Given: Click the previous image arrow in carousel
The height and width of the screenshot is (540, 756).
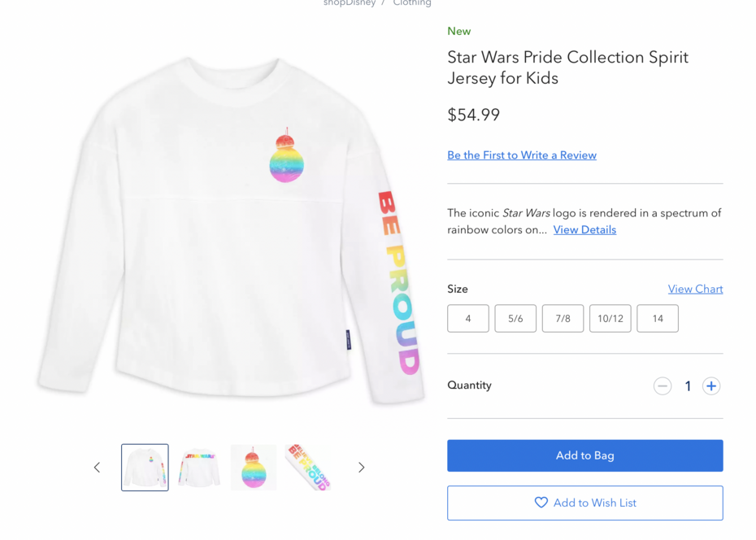Looking at the screenshot, I should [97, 468].
